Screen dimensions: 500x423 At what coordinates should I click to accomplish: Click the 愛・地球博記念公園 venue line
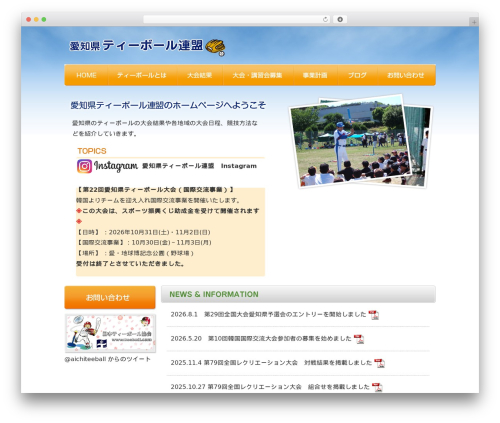point(135,253)
